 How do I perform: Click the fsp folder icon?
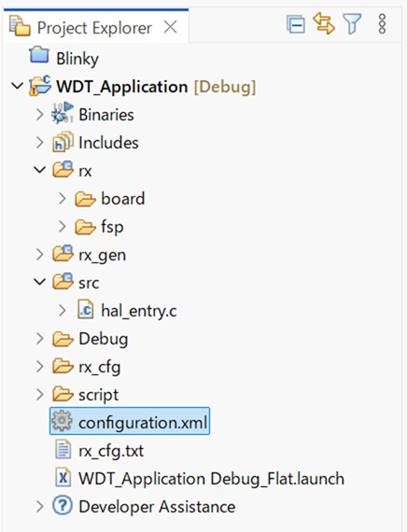[x=85, y=227]
